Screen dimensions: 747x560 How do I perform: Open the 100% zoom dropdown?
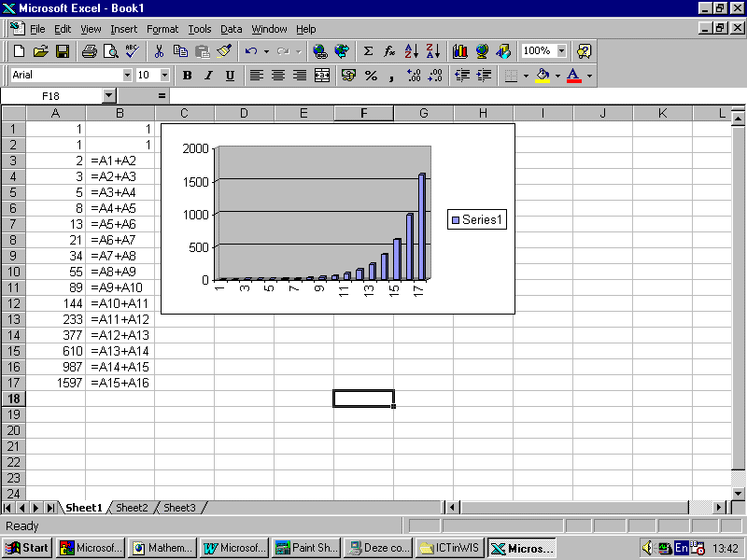(x=562, y=51)
